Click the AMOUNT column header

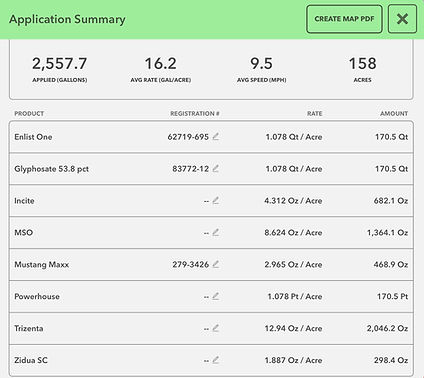[394, 114]
